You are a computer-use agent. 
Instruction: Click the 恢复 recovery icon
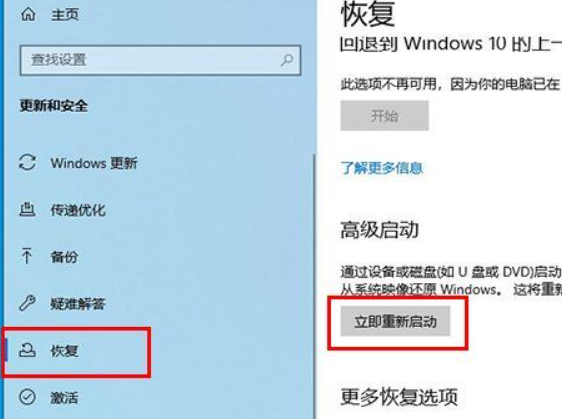[27, 350]
